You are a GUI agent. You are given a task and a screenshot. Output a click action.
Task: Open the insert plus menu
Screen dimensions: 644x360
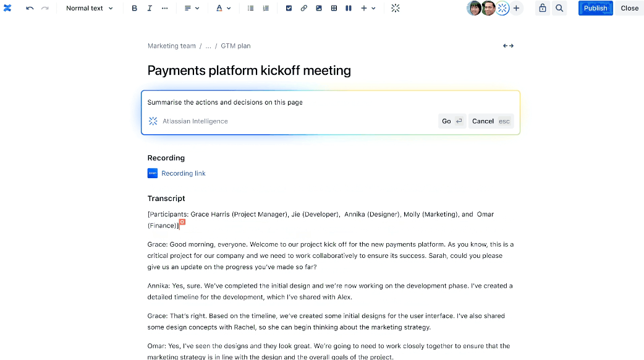tap(364, 8)
